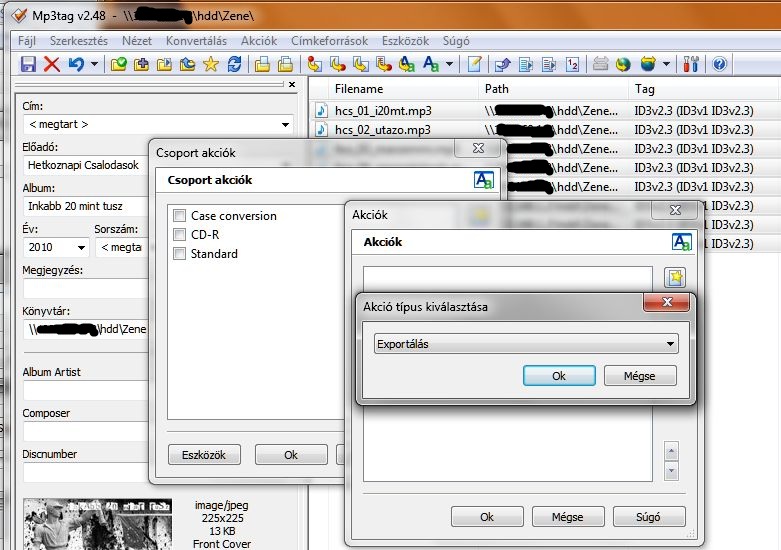Click the yellow star favorites icon
Screen dimensions: 781x550
click(x=210, y=64)
